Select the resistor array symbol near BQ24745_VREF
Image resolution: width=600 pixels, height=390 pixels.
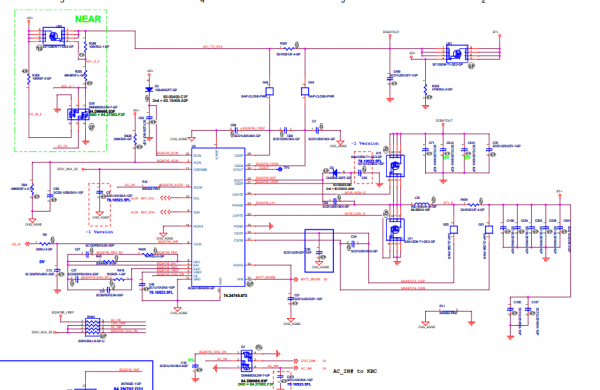point(92,327)
